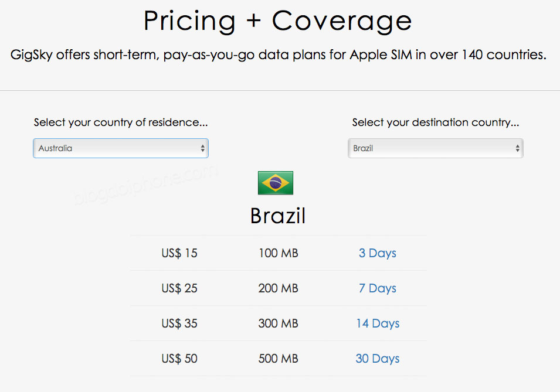
Task: Click the 500 MB data amount
Action: 279,359
